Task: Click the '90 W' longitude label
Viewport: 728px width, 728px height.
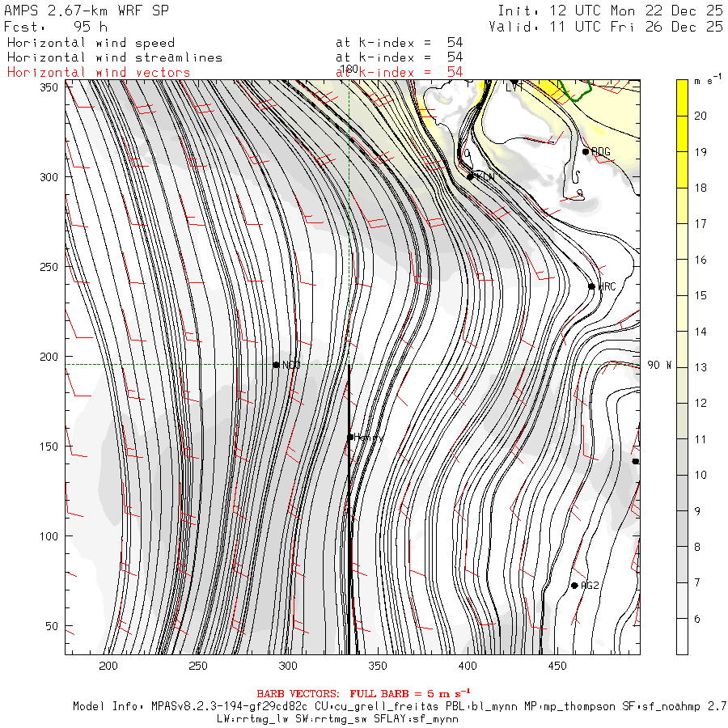Action: coord(659,365)
